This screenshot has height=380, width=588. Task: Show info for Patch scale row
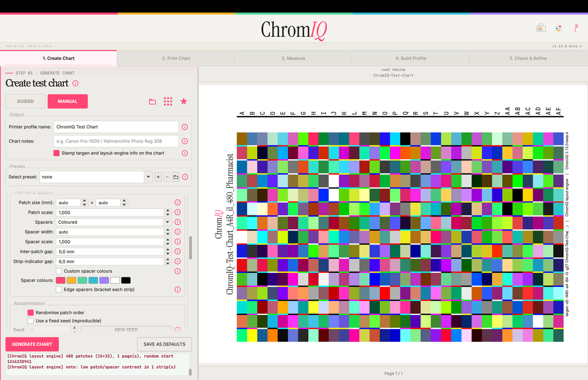(178, 213)
